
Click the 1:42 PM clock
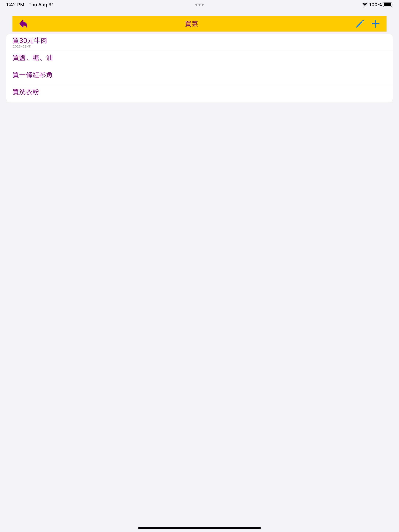[x=15, y=4]
